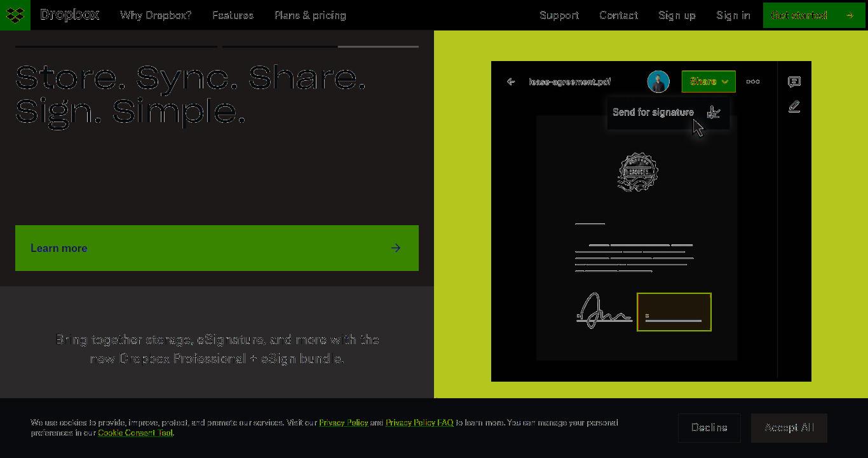
Task: Open the Cookie Consent Tool link
Action: (x=135, y=433)
